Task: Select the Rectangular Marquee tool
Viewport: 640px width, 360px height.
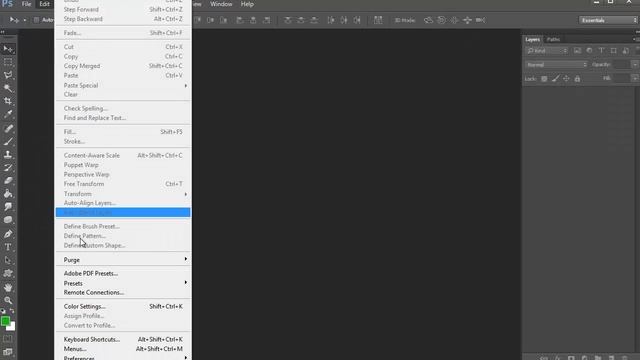Action: pos(8,62)
